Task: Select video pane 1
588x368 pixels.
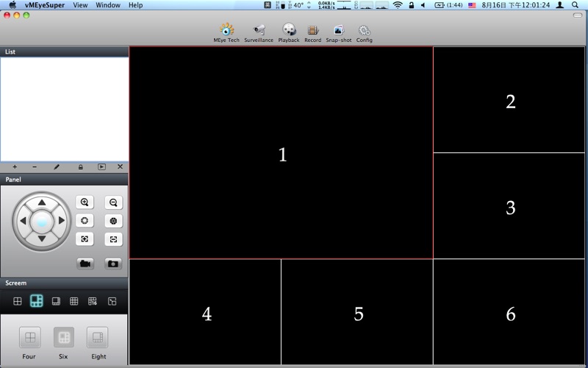Action: click(x=282, y=153)
